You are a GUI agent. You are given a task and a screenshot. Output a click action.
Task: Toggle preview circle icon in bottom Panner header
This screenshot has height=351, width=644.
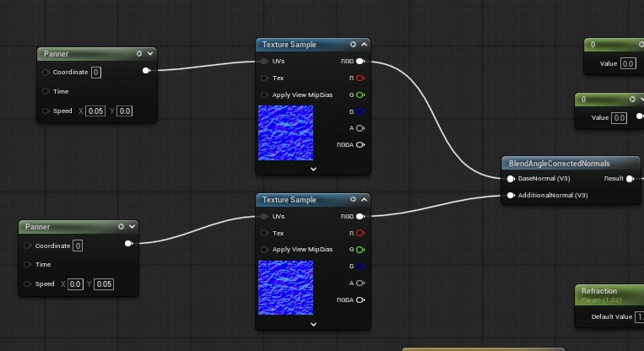pyautogui.click(x=122, y=227)
